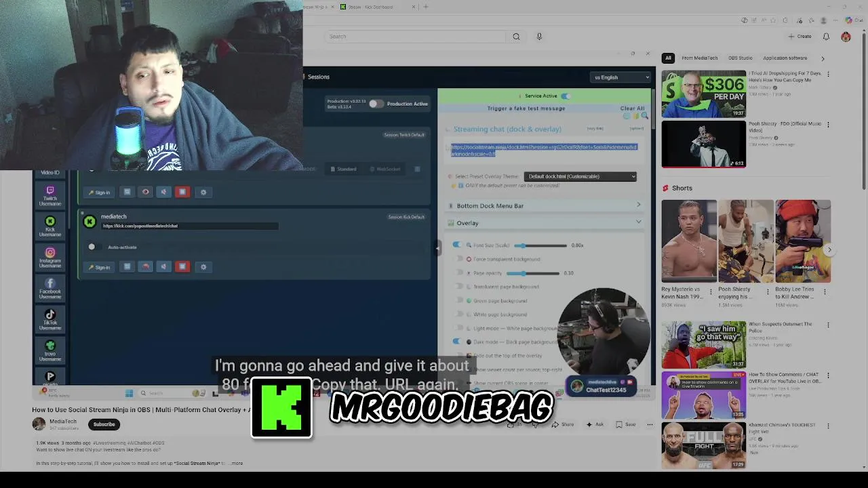
Task: Click the Twitch Username sidebar icon
Action: click(x=50, y=196)
